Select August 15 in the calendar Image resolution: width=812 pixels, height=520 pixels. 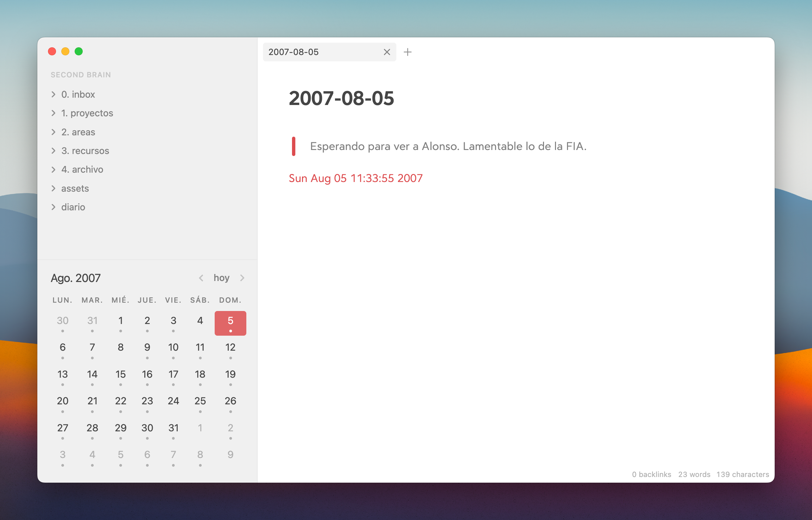coord(121,374)
